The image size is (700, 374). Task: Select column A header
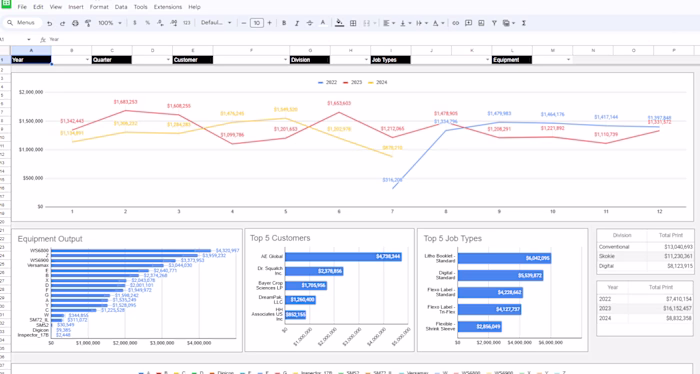[31, 50]
